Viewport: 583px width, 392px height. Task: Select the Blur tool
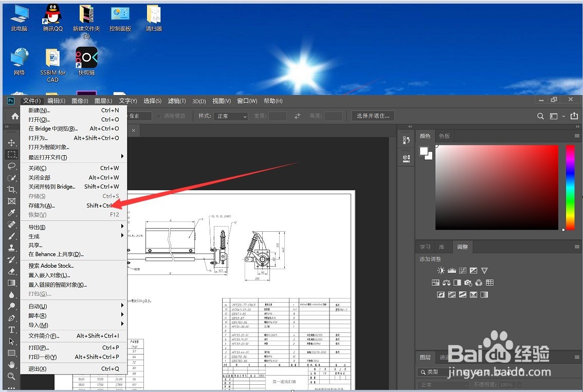pyautogui.click(x=11, y=295)
